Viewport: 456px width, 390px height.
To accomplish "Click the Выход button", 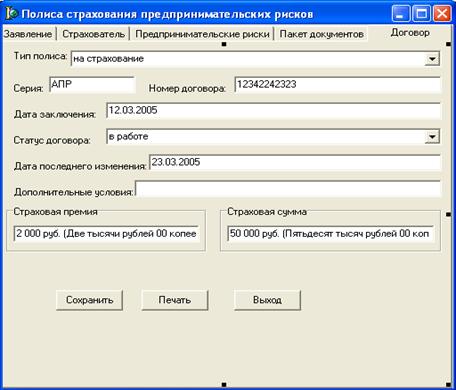I will (267, 300).
